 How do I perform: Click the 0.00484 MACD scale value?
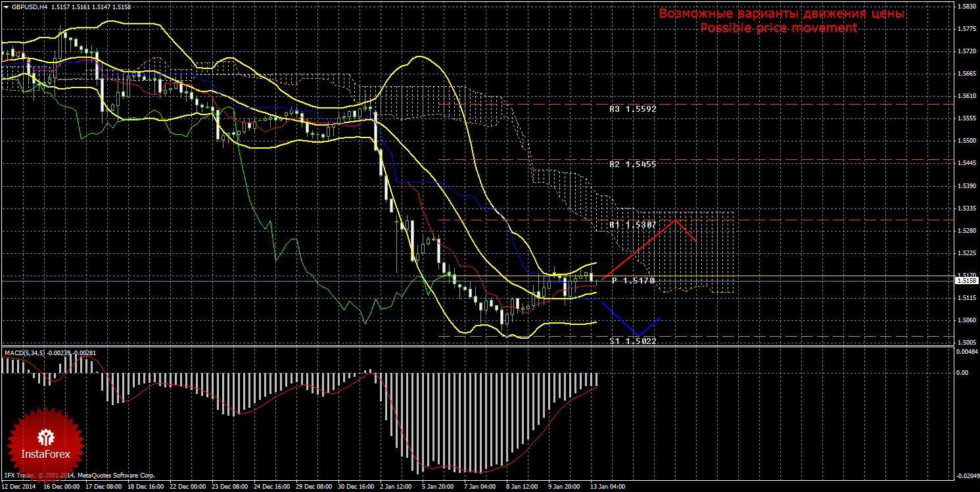point(966,352)
